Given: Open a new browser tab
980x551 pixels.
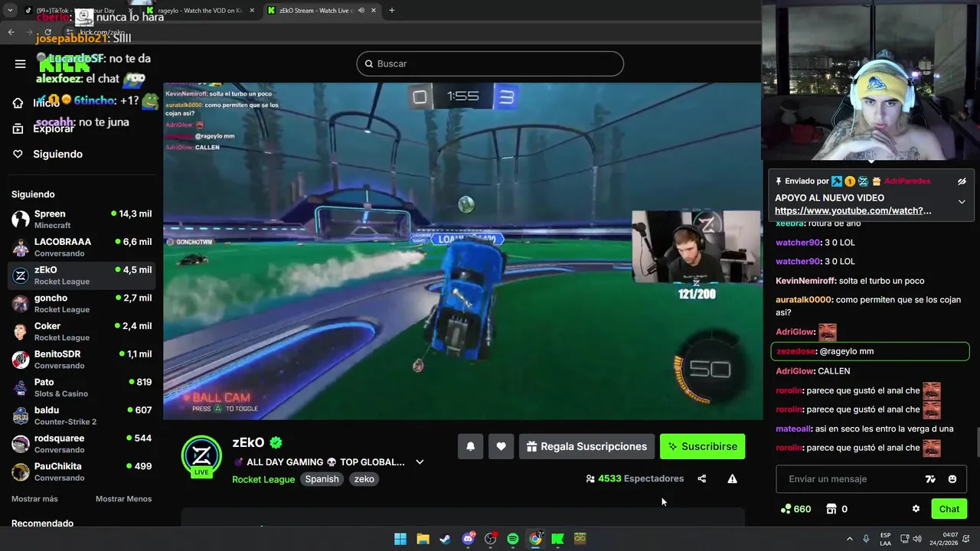Looking at the screenshot, I should tap(392, 11).
